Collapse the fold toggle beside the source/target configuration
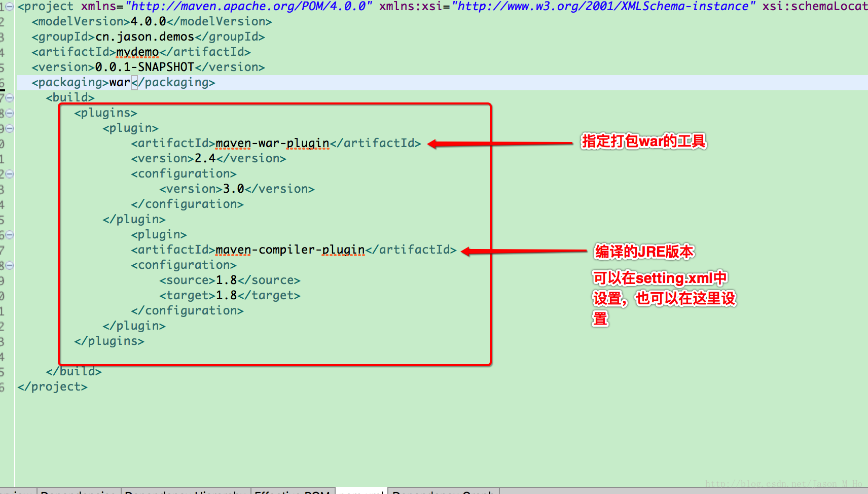868x494 pixels. click(10, 265)
